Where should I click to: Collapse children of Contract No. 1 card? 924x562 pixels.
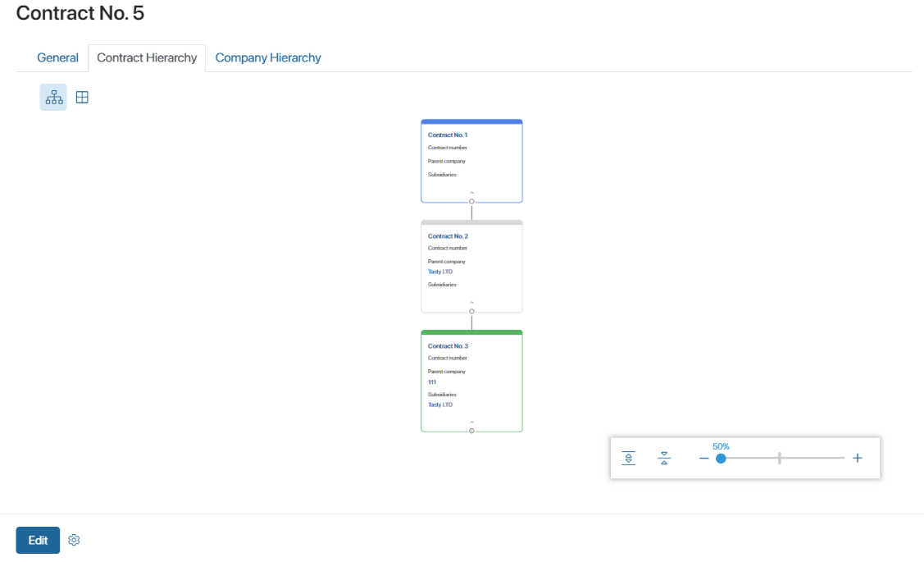point(471,201)
